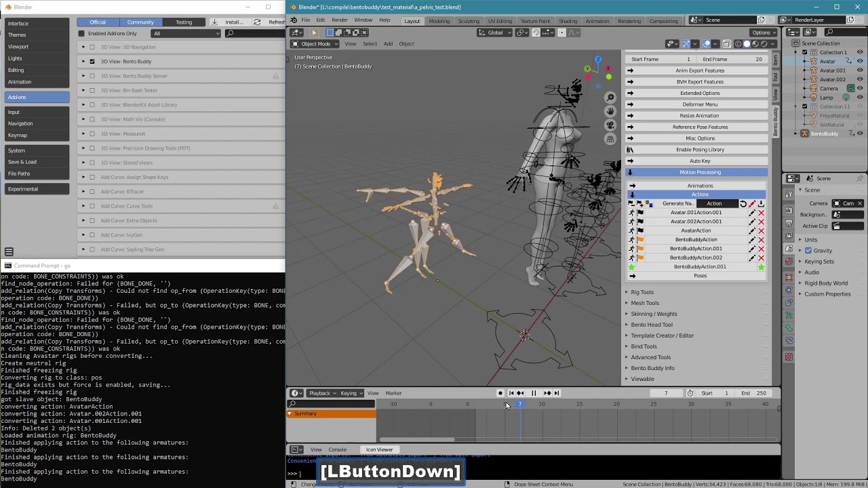
Task: Click the Refresh icon in the Preferences add-ons header
Action: (257, 22)
